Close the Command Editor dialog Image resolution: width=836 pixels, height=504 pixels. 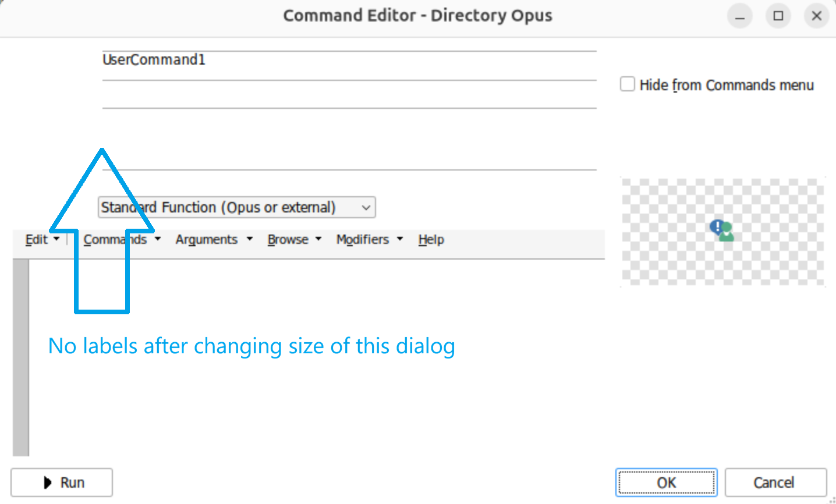(816, 16)
